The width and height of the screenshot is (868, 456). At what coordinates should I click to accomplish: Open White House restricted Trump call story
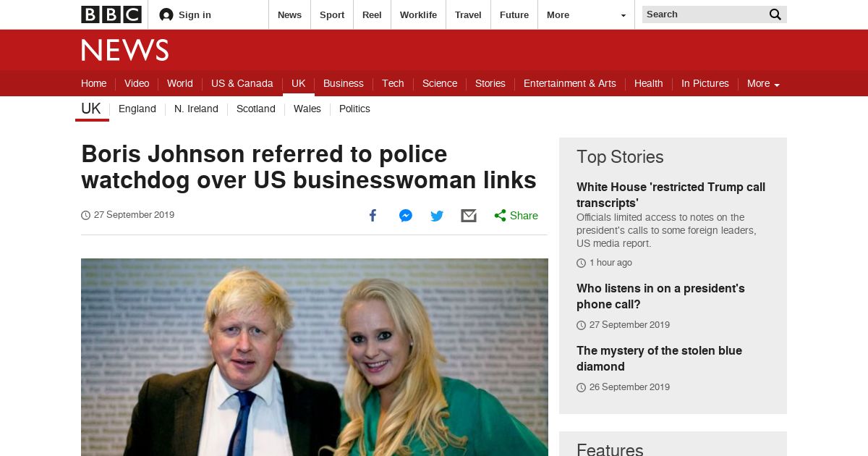(x=671, y=195)
